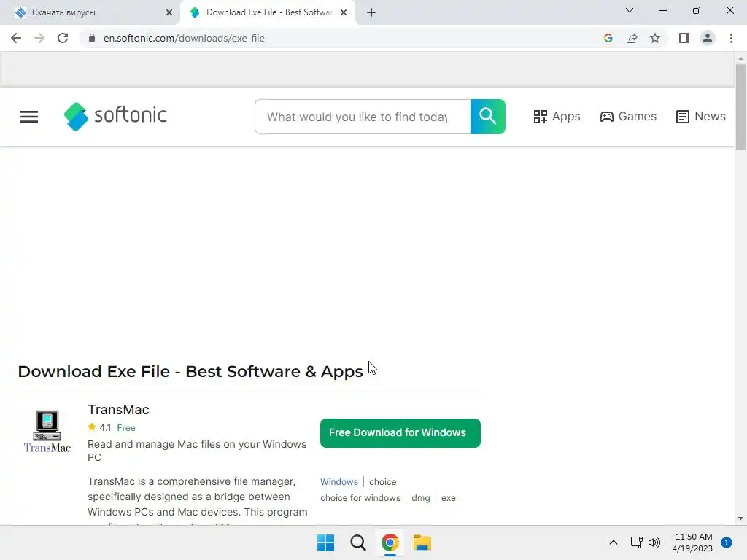The height and width of the screenshot is (560, 747).
Task: Share this page icon
Action: click(632, 38)
